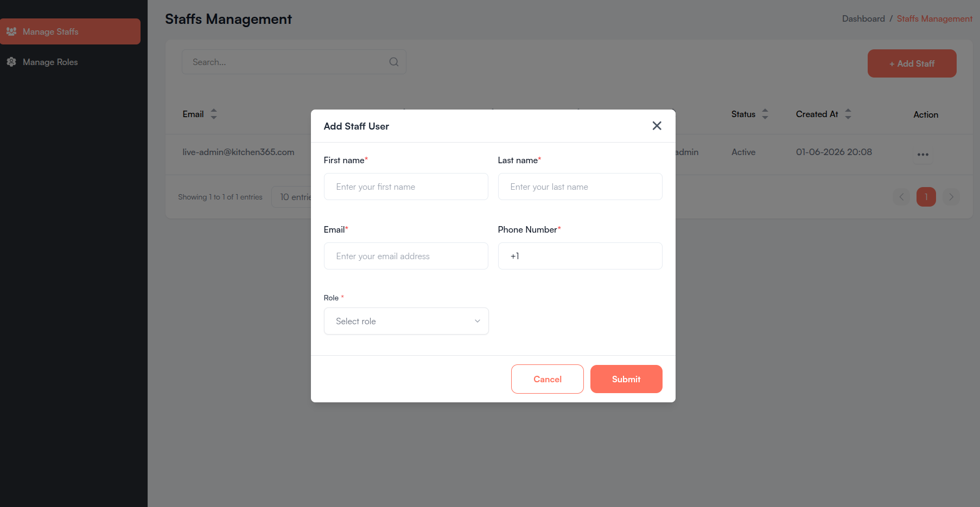
Task: Click the Add Staff User dialog title
Action: point(357,126)
